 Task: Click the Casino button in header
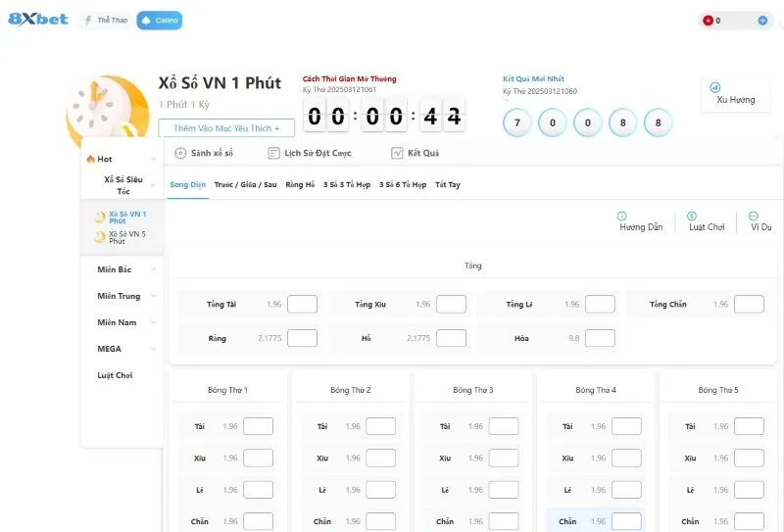tap(159, 20)
